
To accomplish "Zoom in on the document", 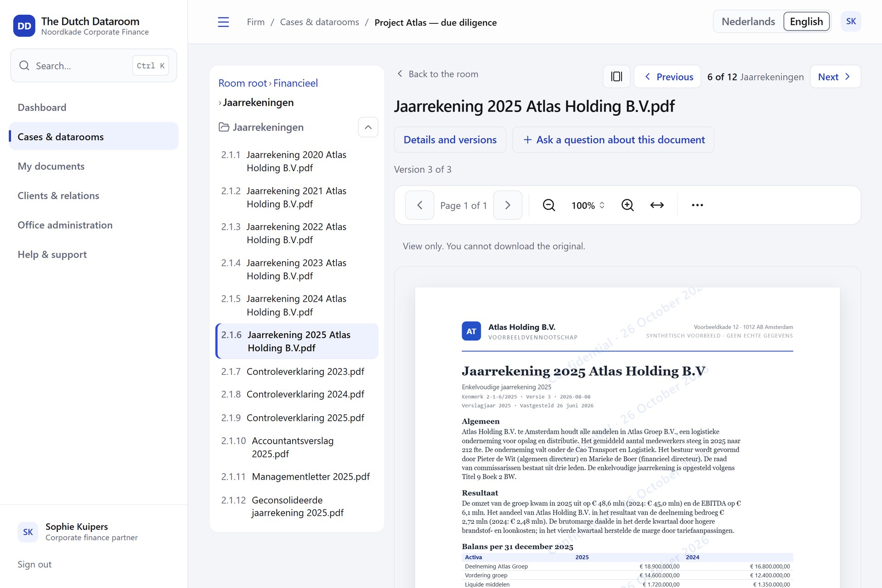I will (x=628, y=205).
